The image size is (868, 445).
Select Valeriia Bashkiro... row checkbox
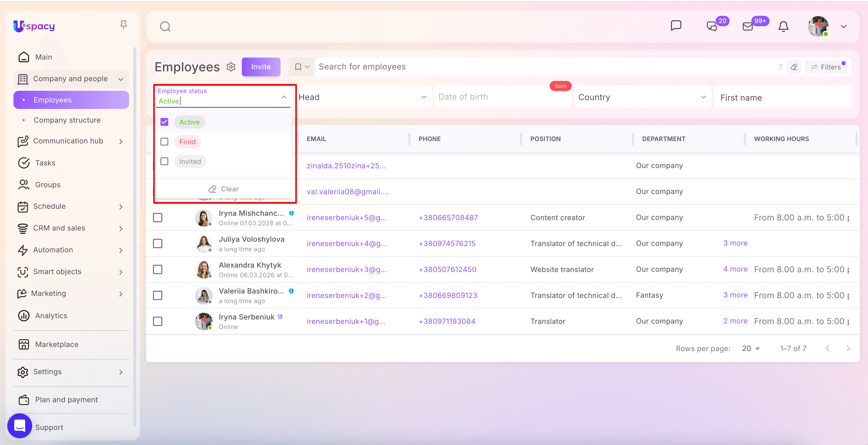click(158, 295)
